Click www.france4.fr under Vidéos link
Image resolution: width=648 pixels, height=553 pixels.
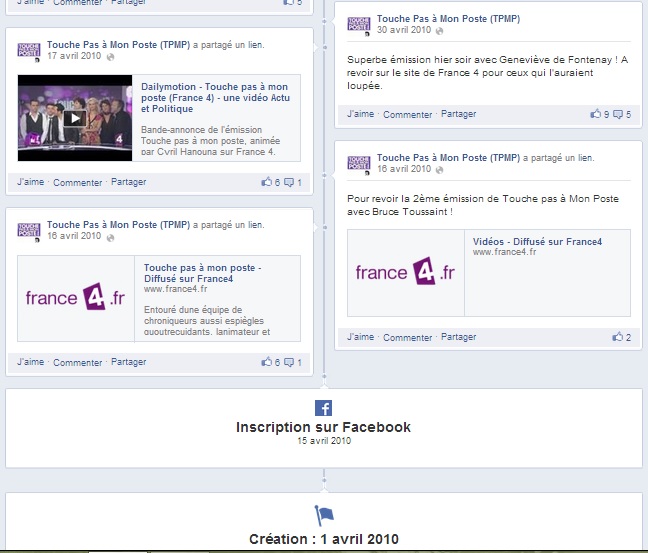[x=504, y=252]
